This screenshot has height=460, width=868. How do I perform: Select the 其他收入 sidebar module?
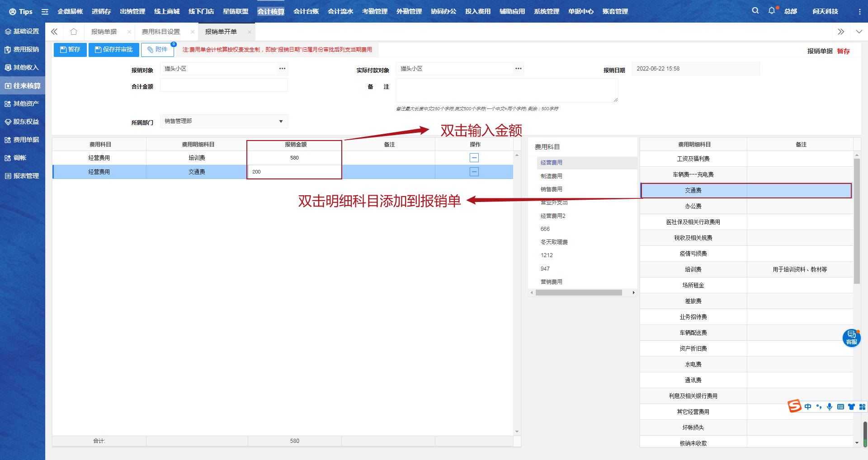tap(23, 67)
